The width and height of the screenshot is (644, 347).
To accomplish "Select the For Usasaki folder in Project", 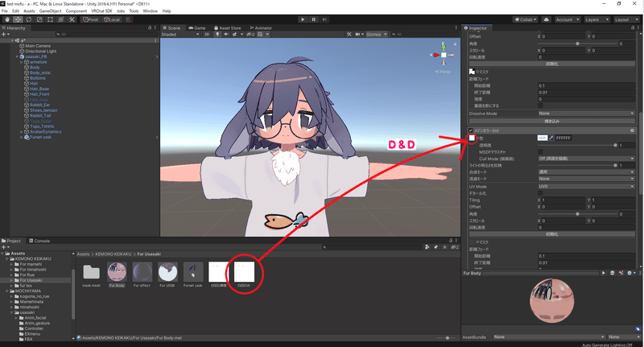I will pos(31,280).
